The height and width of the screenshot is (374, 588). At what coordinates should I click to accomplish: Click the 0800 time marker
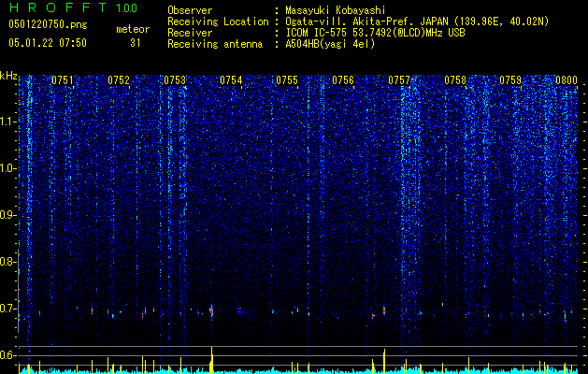pyautogui.click(x=566, y=80)
